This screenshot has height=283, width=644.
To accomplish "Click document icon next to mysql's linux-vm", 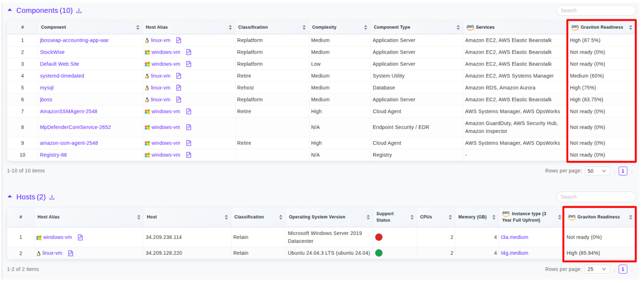I will [179, 88].
